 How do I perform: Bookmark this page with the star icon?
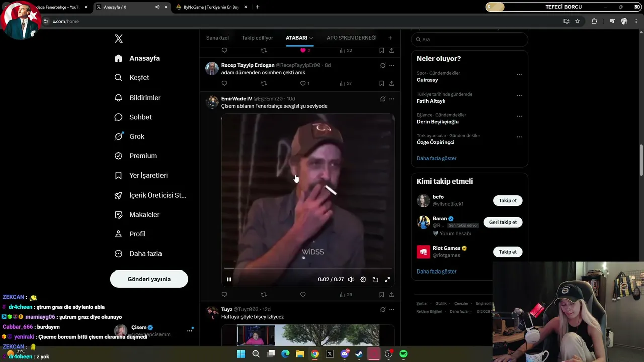(577, 21)
